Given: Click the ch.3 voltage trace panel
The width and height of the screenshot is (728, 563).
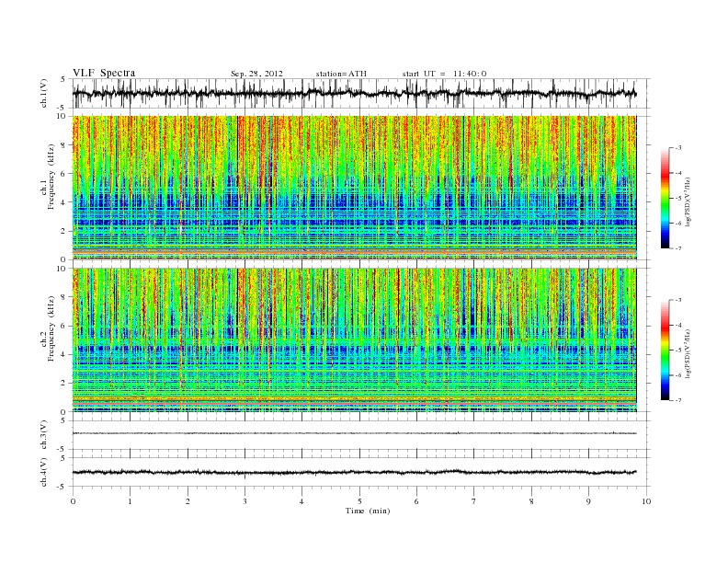Looking at the screenshot, I should 361,435.
